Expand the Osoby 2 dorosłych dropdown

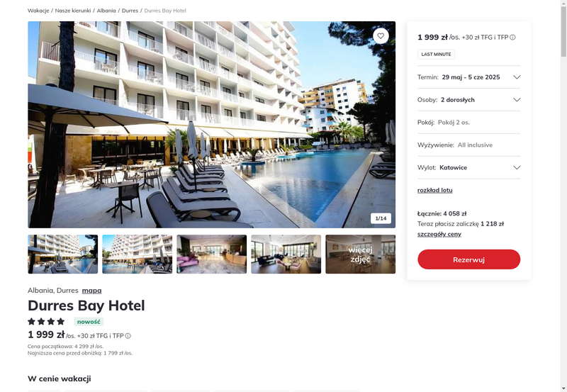[x=468, y=100]
